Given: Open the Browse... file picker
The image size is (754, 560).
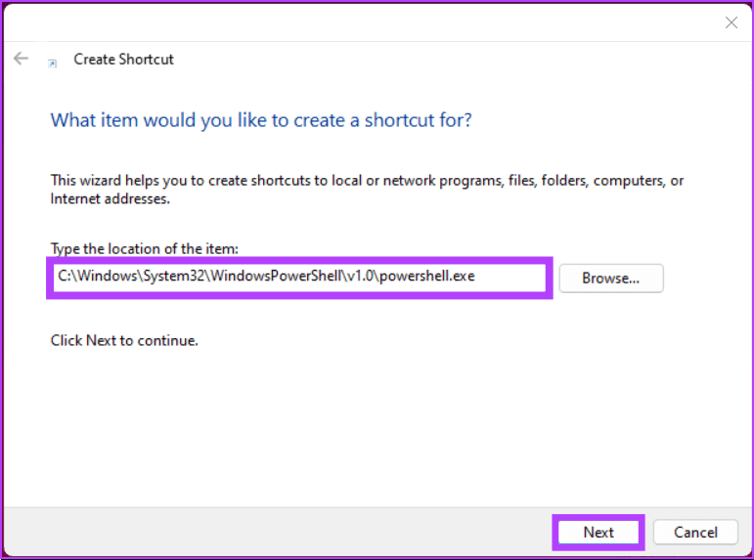Looking at the screenshot, I should click(x=611, y=278).
